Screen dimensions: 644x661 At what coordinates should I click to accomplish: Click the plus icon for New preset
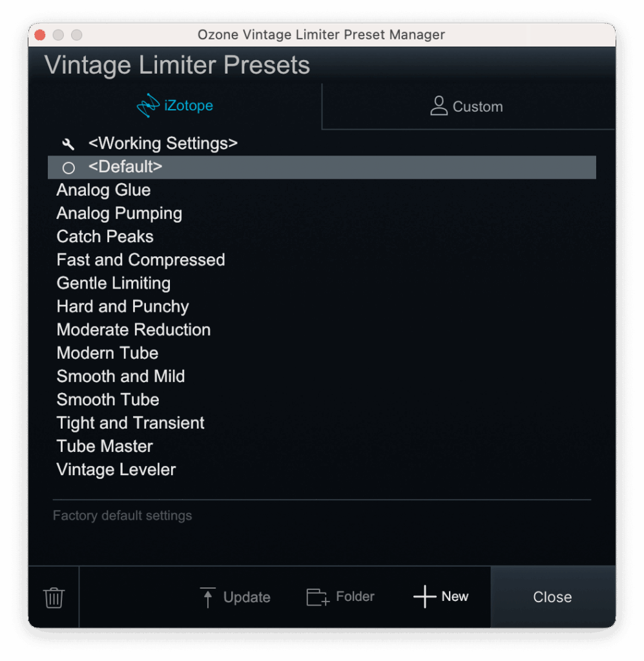click(424, 597)
